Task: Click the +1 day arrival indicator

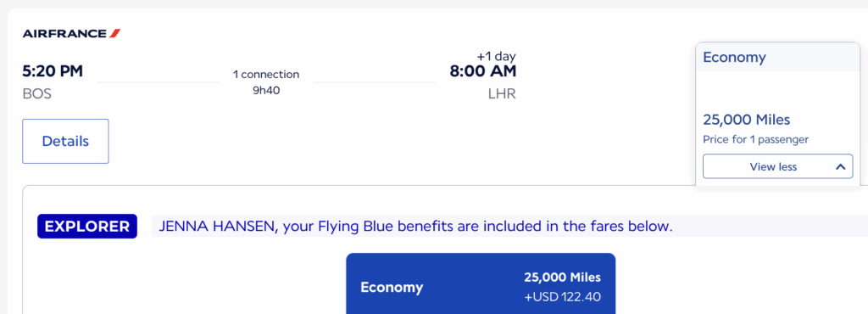Action: point(496,56)
